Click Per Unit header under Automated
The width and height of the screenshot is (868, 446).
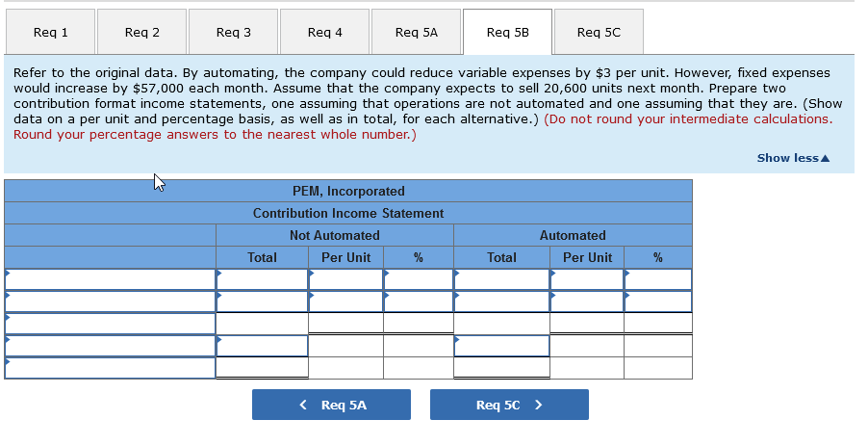(587, 257)
